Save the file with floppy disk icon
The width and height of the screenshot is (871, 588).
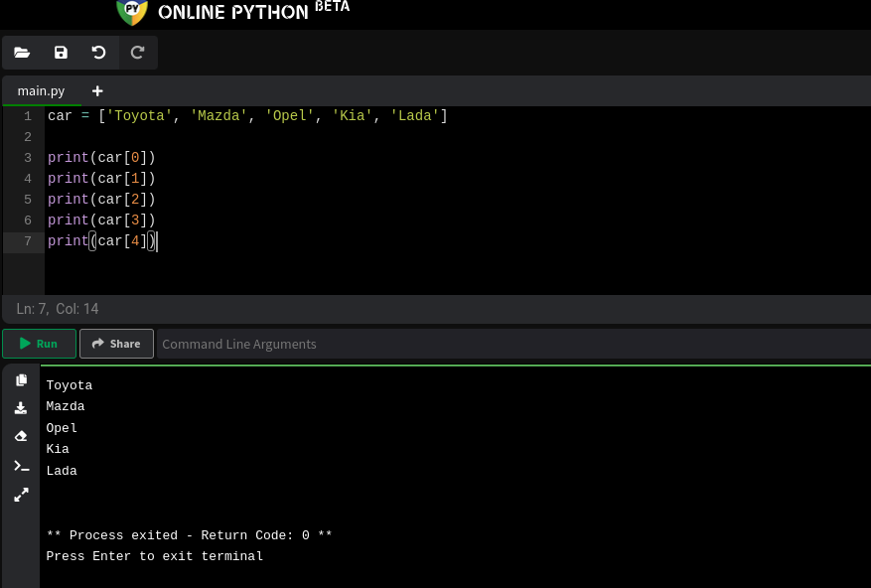[61, 53]
